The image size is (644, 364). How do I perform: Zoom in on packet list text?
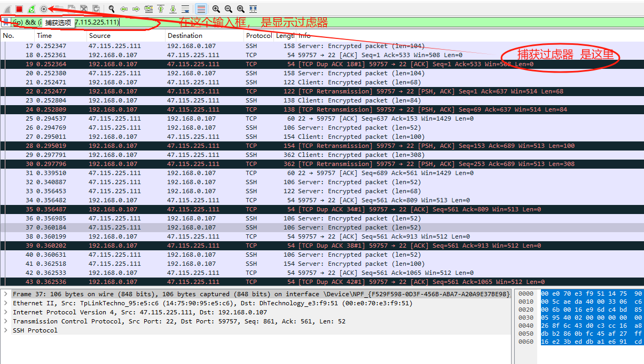[216, 9]
